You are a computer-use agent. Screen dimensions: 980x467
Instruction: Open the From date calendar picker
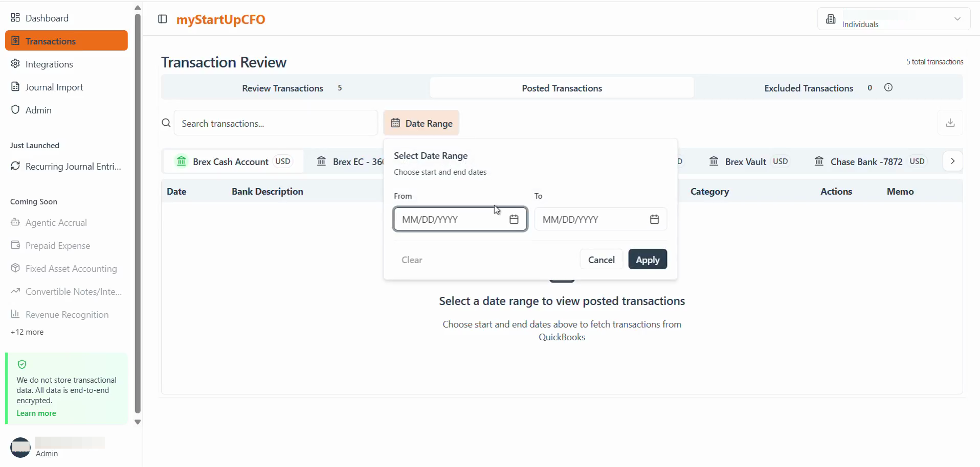click(x=514, y=219)
